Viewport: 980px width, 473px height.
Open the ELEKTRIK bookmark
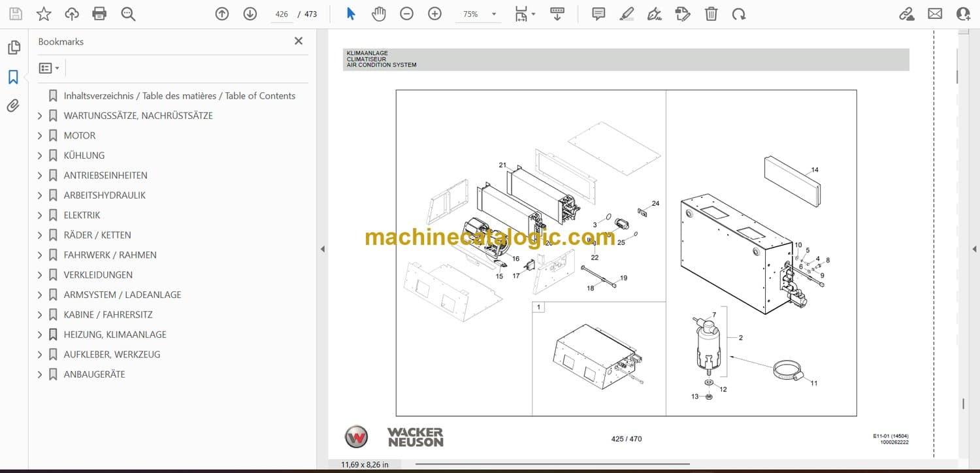point(82,215)
